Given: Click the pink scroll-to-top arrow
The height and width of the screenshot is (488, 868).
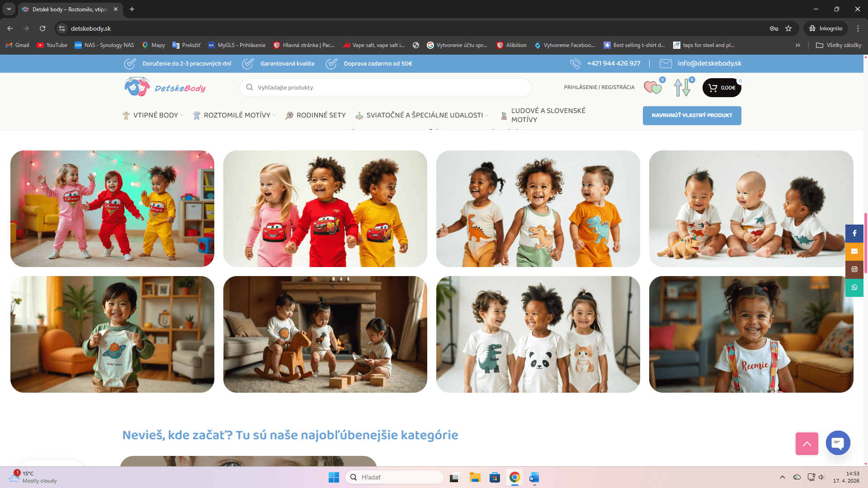Looking at the screenshot, I should click(x=807, y=444).
